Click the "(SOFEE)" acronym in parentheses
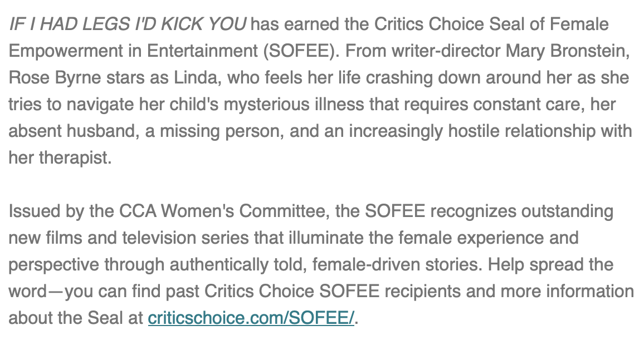Screen dimensions: 644x345 coord(300,51)
